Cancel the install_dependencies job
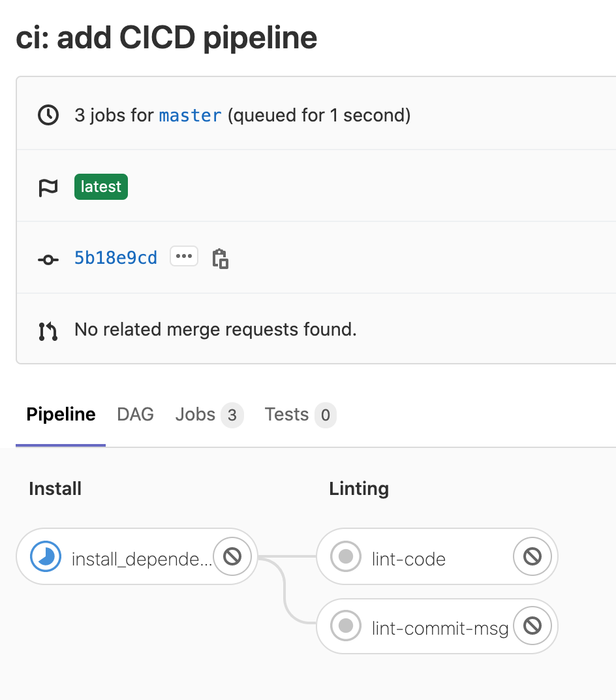Image resolution: width=616 pixels, height=700 pixels. 232,556
